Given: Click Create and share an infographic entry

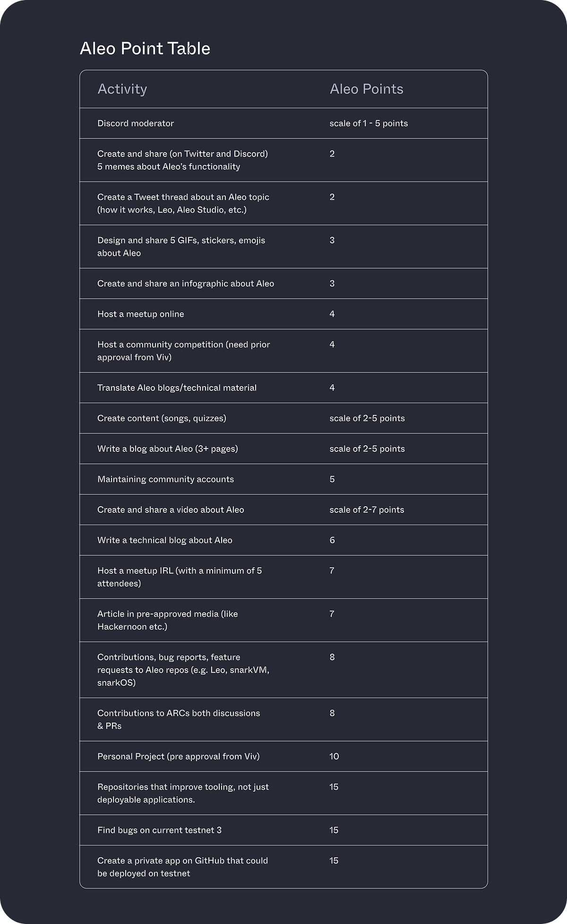Looking at the screenshot, I should point(186,284).
